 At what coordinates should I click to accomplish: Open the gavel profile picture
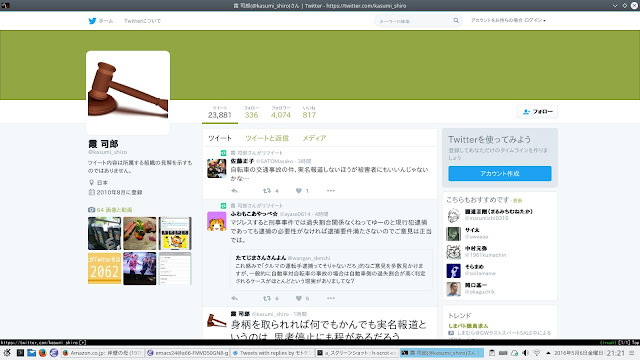[x=128, y=93]
